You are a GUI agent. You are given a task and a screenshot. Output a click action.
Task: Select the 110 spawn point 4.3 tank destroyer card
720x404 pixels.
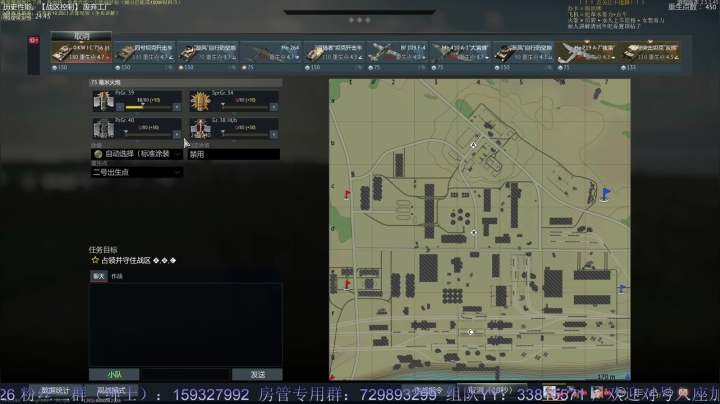334,52
